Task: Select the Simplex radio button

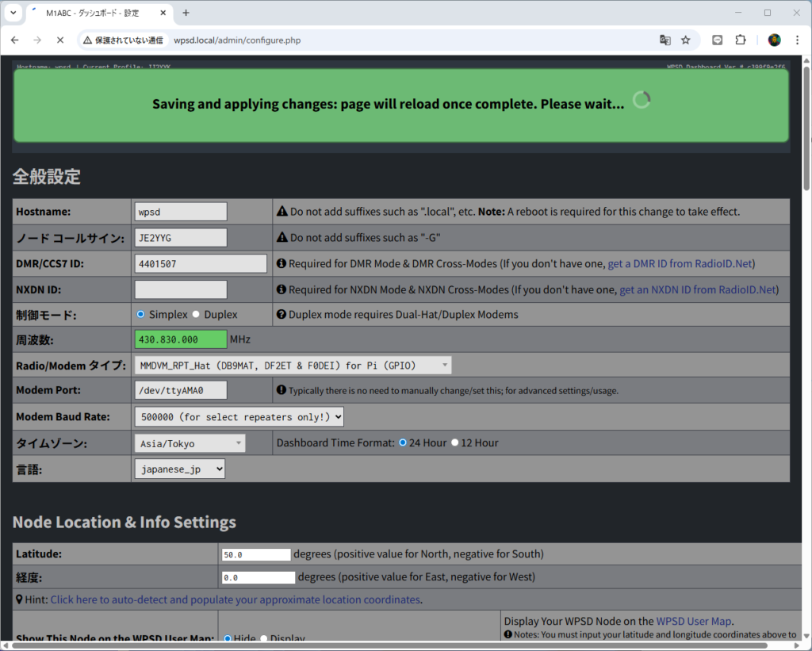Action: (141, 314)
